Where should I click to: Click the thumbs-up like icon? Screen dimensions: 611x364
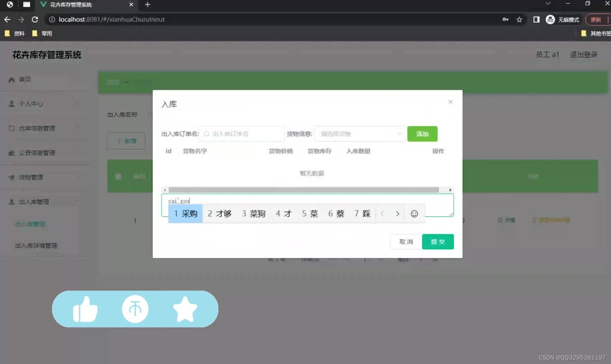click(x=85, y=309)
